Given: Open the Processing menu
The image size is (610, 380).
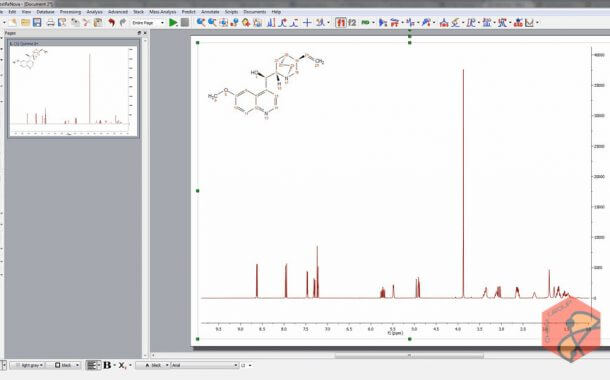Looking at the screenshot, I should pyautogui.click(x=70, y=12).
